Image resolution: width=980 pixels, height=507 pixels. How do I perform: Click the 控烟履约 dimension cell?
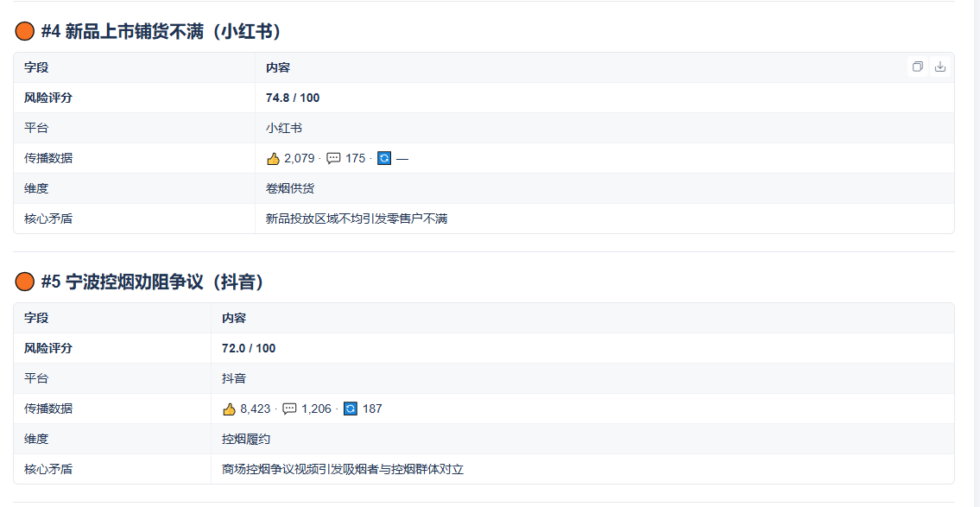pos(583,439)
